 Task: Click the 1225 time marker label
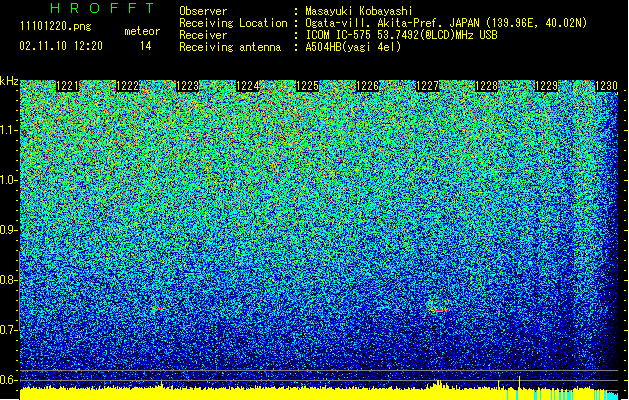click(x=307, y=86)
